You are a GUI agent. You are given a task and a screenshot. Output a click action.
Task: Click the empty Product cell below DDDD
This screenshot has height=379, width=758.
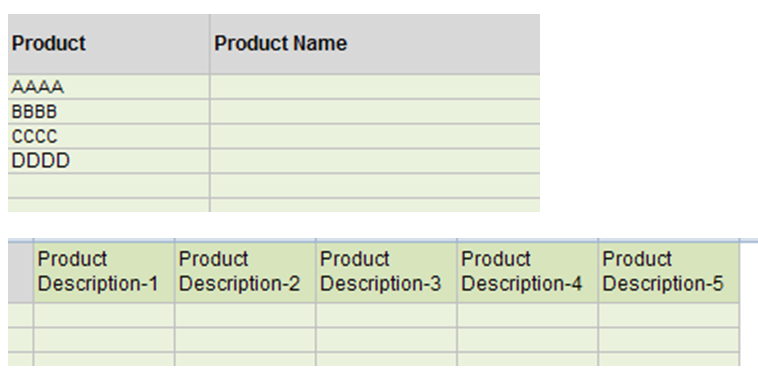(109, 186)
